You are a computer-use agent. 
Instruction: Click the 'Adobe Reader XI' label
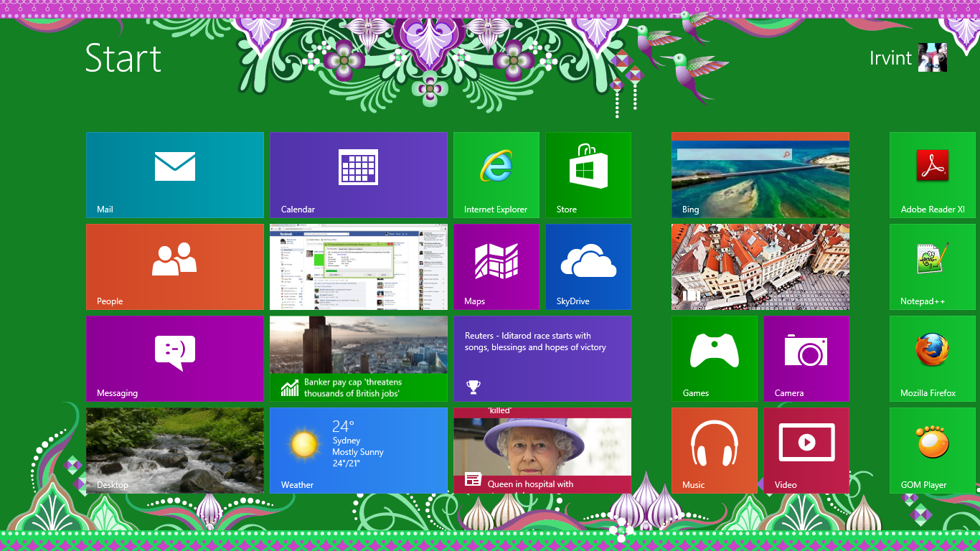(x=933, y=209)
